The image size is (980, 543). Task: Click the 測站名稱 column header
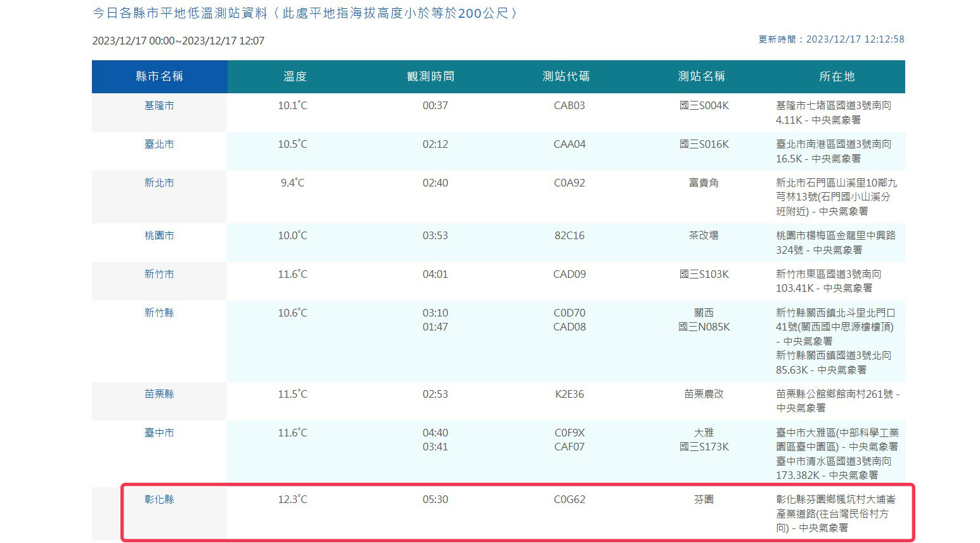702,77
